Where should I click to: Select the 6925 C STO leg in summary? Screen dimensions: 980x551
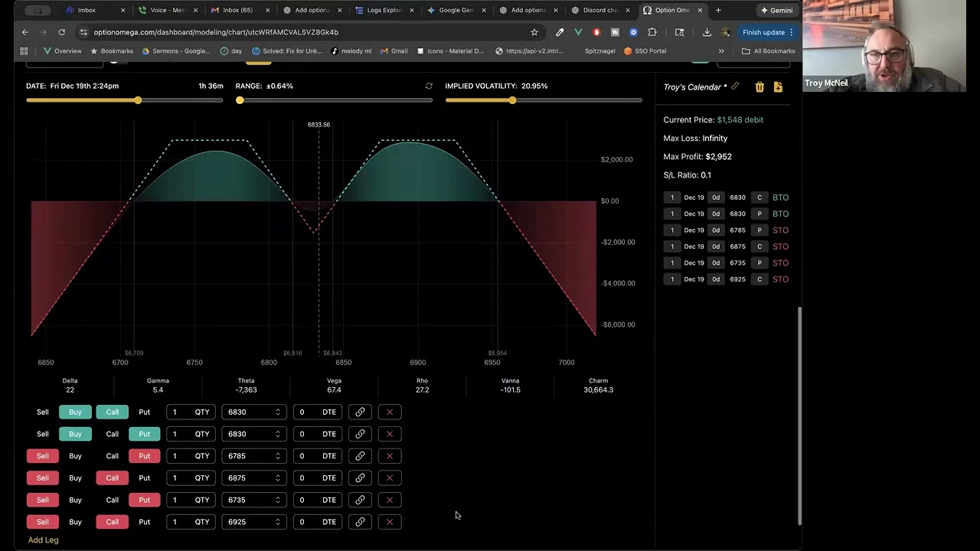point(727,279)
